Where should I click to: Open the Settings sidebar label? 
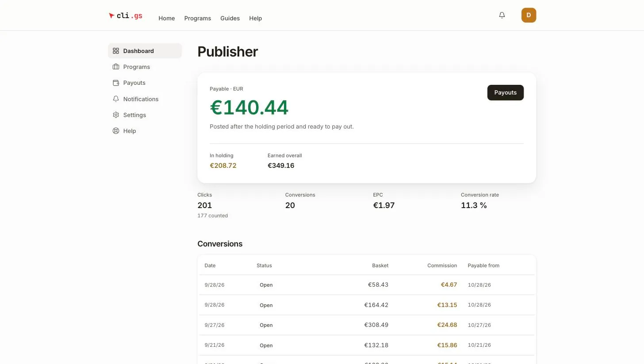[x=134, y=115]
